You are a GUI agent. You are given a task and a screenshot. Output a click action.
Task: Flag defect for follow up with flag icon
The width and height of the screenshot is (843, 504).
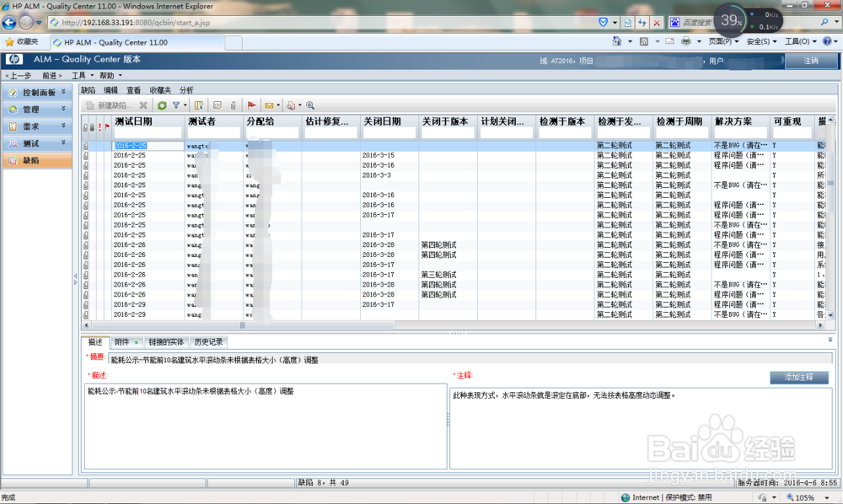click(252, 105)
